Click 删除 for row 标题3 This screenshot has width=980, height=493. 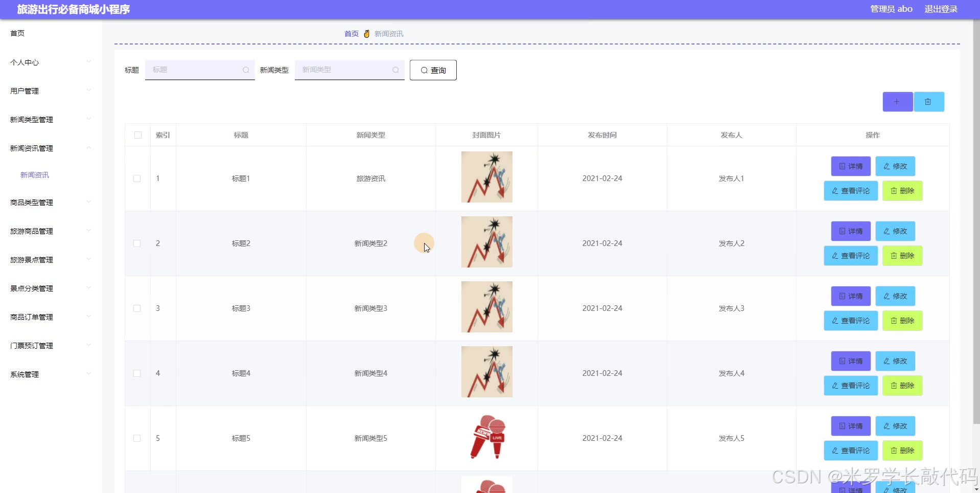pyautogui.click(x=902, y=321)
